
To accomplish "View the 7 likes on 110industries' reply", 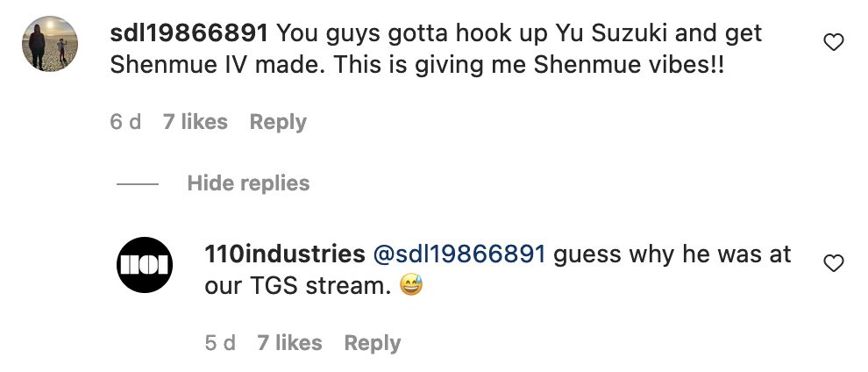I will (289, 343).
